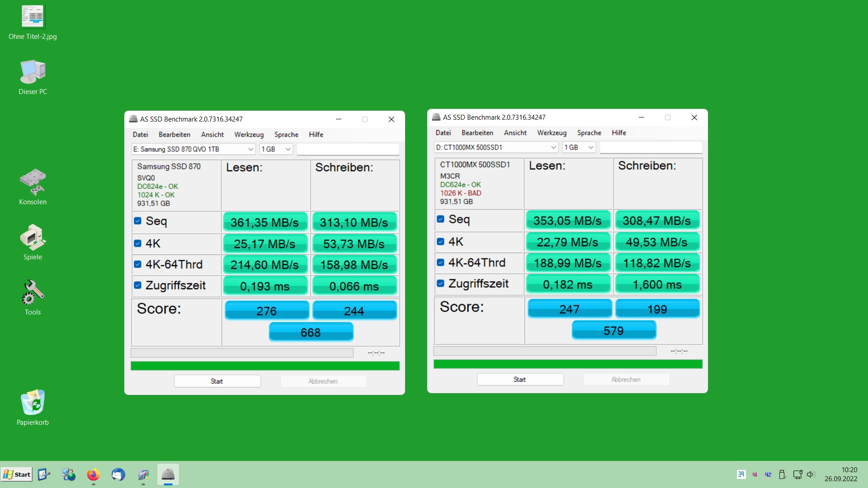Select the Tools desktop icon
Screen dimensions: 868x488
pyautogui.click(x=33, y=297)
